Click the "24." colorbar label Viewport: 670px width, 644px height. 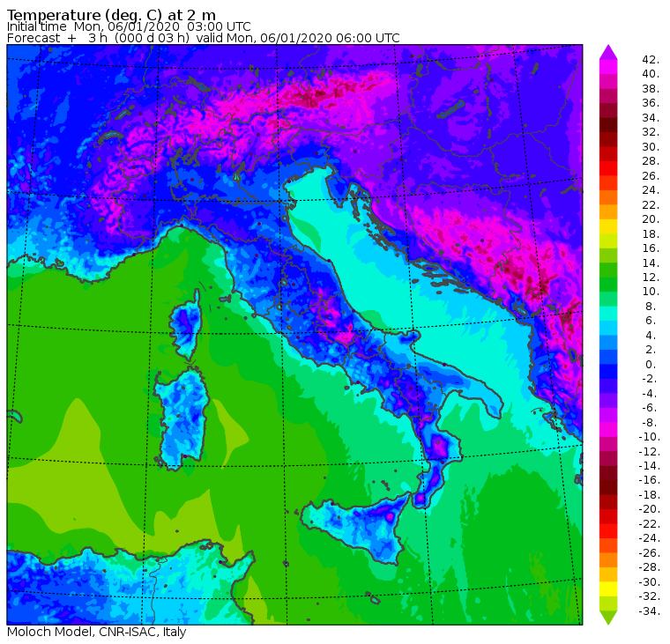point(651,190)
